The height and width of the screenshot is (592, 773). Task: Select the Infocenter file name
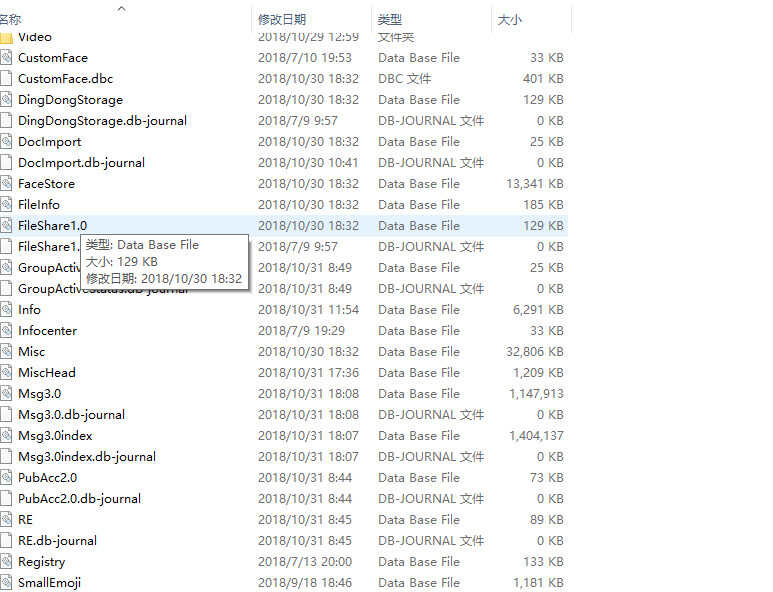pyautogui.click(x=47, y=331)
